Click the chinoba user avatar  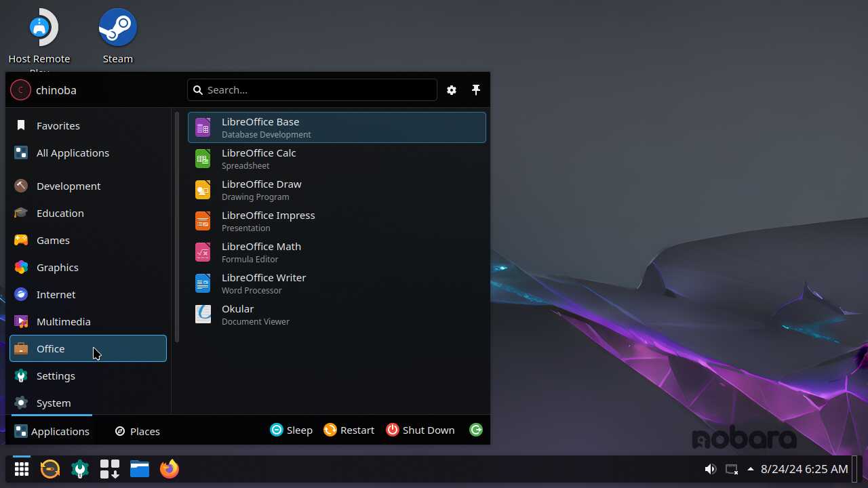pyautogui.click(x=20, y=89)
